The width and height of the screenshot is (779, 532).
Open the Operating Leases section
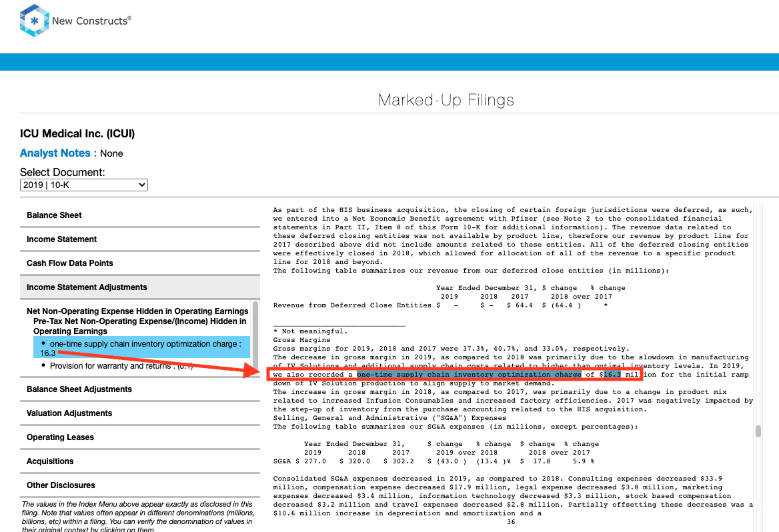[x=139, y=437]
